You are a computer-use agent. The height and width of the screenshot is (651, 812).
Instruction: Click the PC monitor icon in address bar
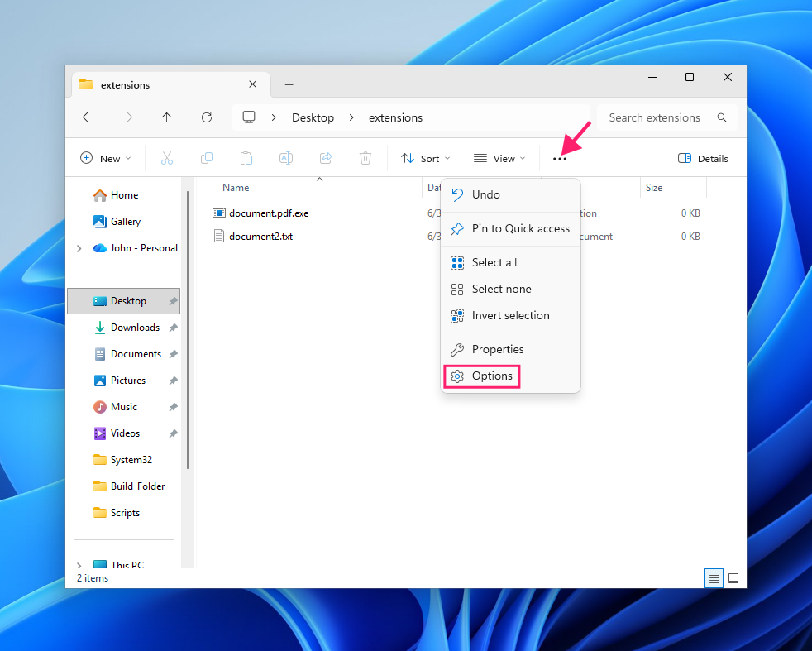pos(249,117)
